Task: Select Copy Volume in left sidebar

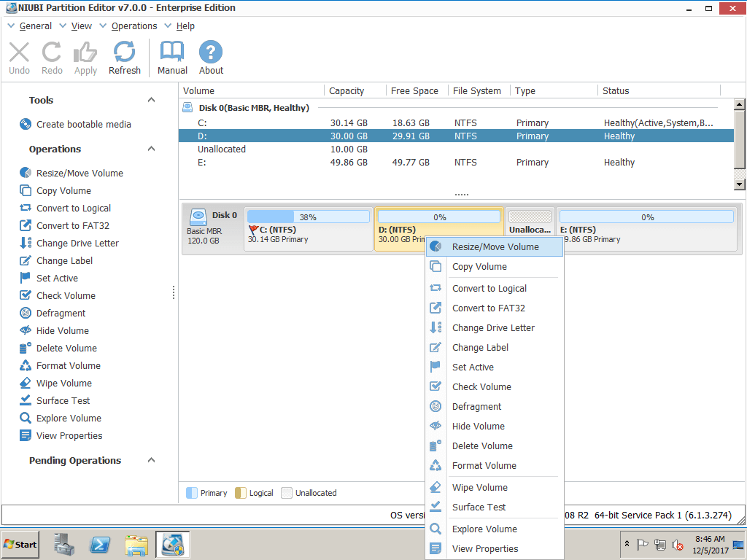Action: tap(55, 190)
